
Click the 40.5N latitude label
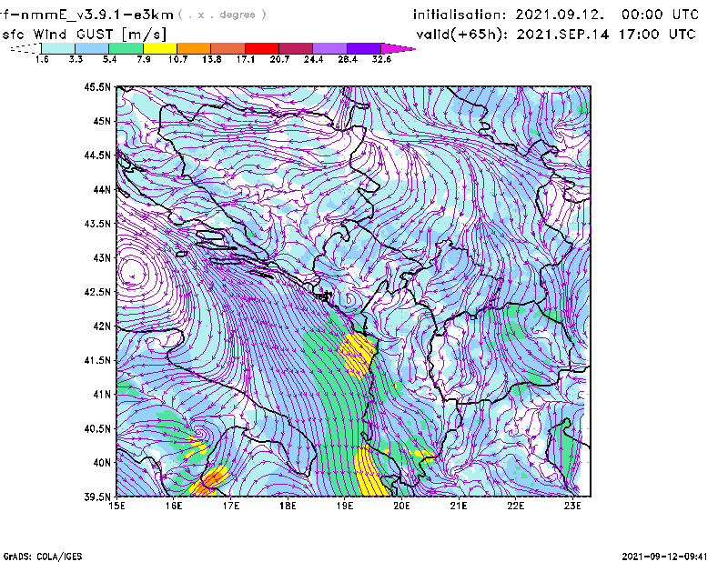(x=97, y=429)
